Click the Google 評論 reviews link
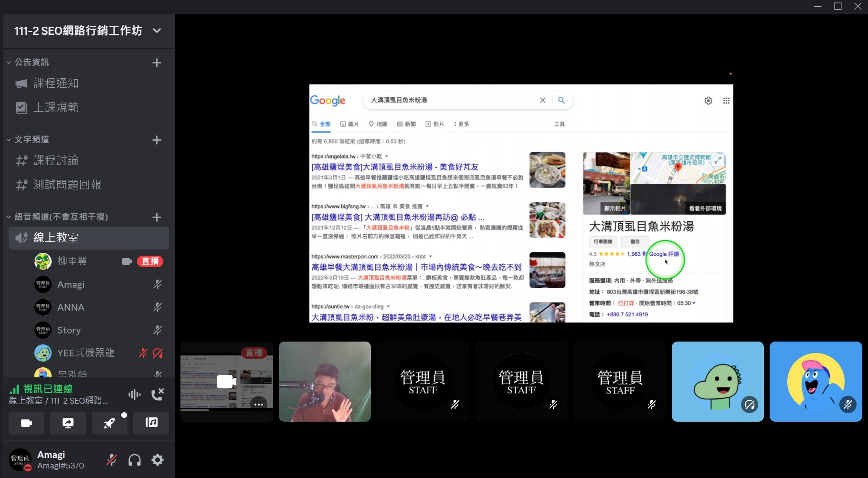Image resolution: width=868 pixels, height=478 pixels. tap(664, 254)
